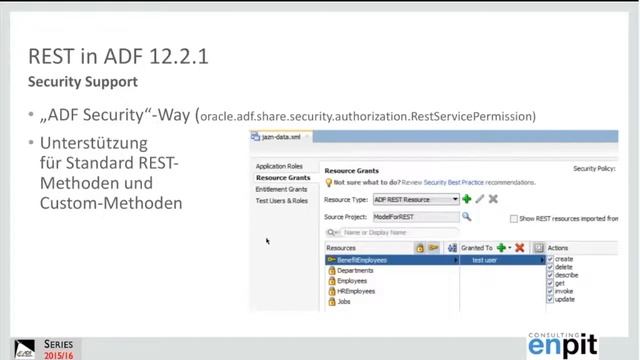This screenshot has height=360, width=640.
Task: Click the lock icon beside Jobs
Action: point(332,302)
